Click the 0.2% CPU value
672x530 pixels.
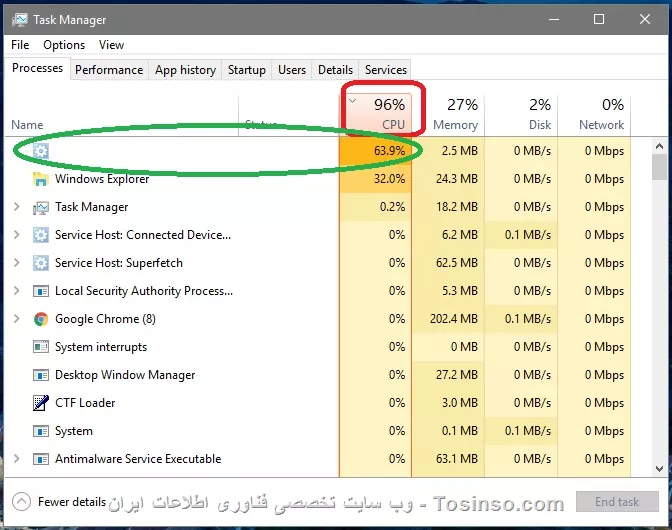click(392, 207)
